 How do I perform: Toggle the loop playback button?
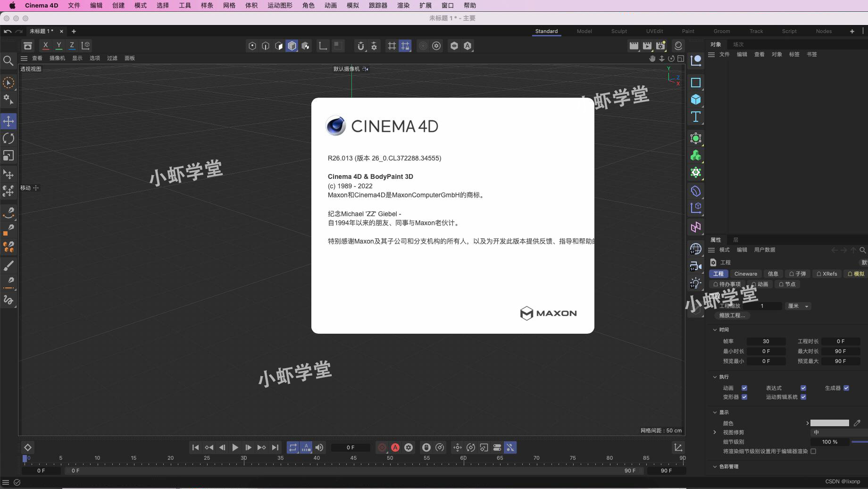click(293, 447)
